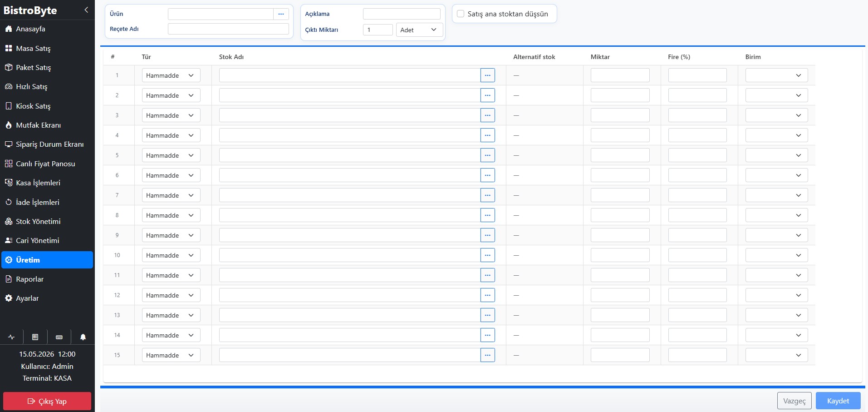Open the calculator icon in the sidebar
868x412 pixels.
click(x=35, y=337)
